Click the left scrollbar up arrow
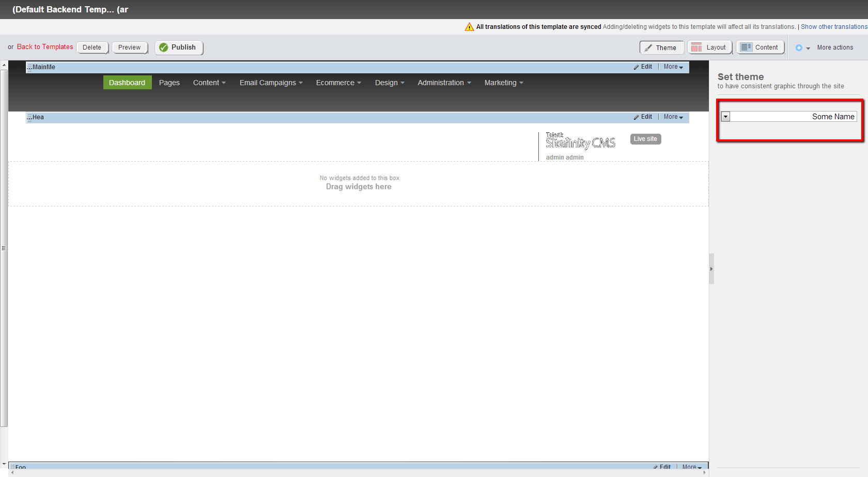This screenshot has width=868, height=477. tap(4, 66)
